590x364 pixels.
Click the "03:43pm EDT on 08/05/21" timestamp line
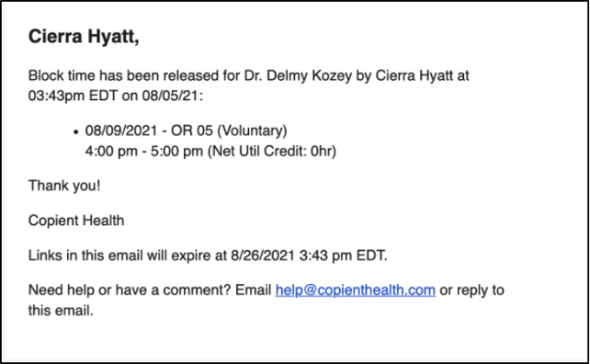[x=116, y=96]
